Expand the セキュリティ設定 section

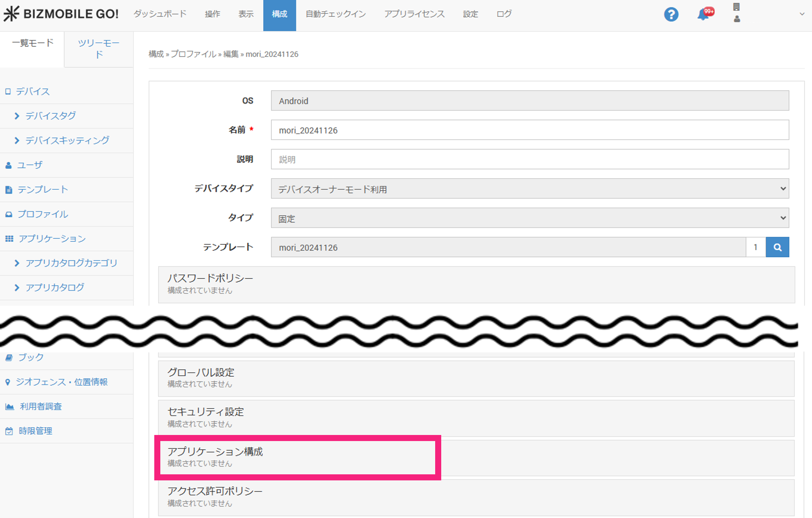[206, 412]
